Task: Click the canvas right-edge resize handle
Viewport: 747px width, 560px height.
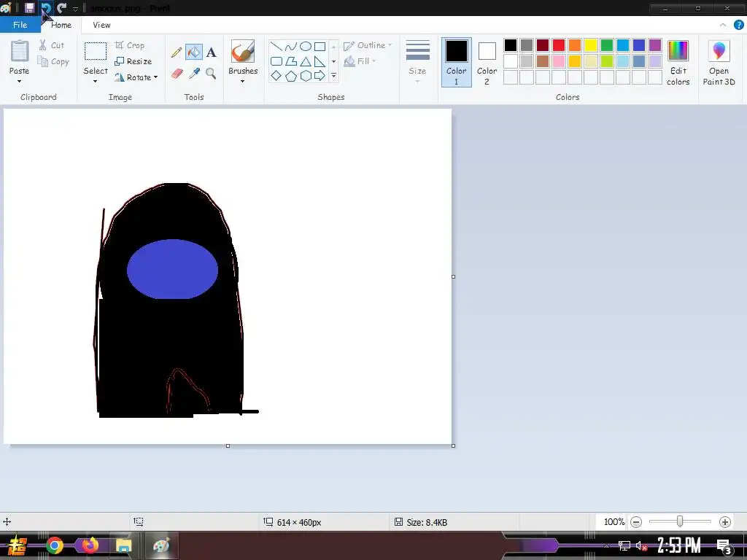Action: pyautogui.click(x=453, y=276)
